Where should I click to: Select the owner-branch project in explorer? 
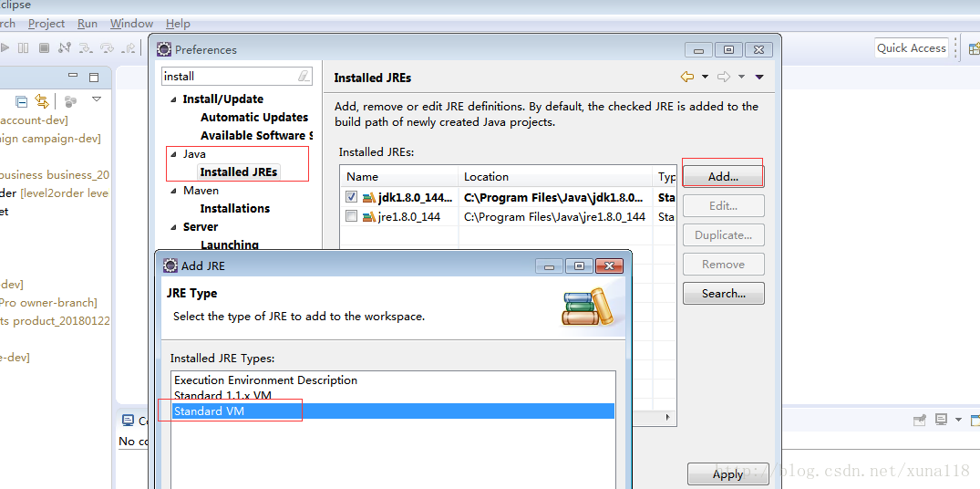coord(48,303)
